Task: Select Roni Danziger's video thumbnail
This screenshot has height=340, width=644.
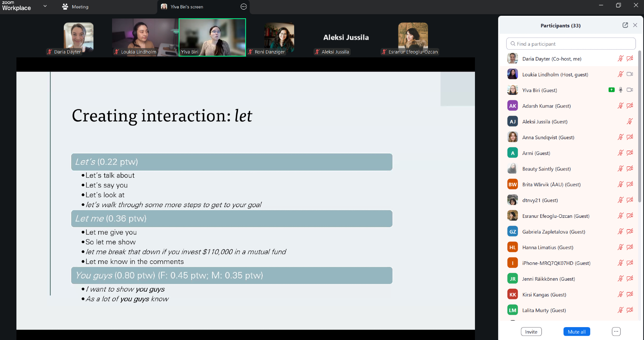Action: tap(279, 38)
